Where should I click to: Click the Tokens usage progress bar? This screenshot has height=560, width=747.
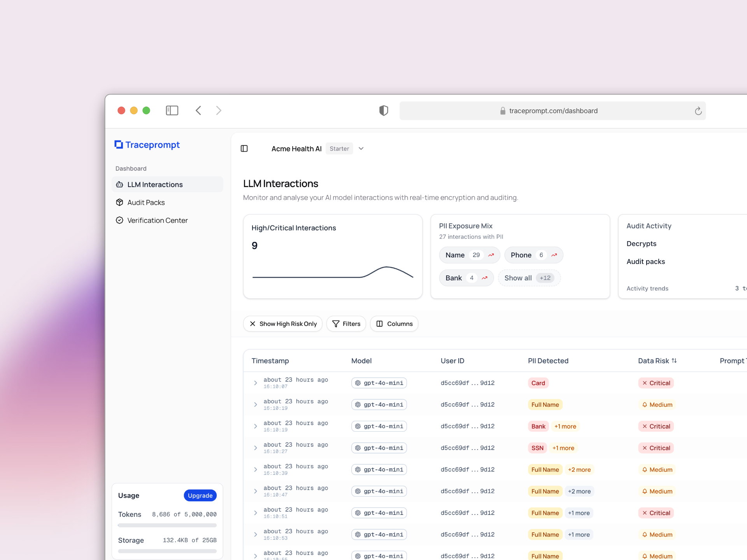pos(167,525)
